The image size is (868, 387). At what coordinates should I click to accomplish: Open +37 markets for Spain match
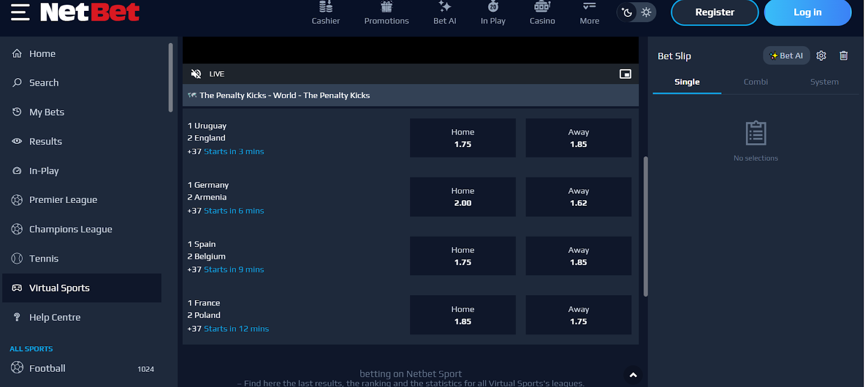point(194,269)
